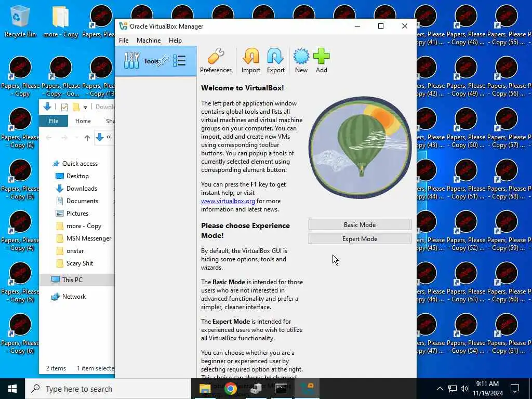Open Papers, Please - Copy (5) shortcut
532x399 pixels.
[20, 283]
